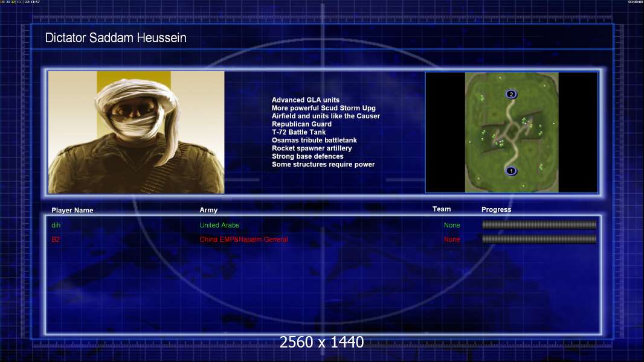Click the 00:00:00 timer in top-right corner
This screenshot has width=644, height=362.
(635, 2)
